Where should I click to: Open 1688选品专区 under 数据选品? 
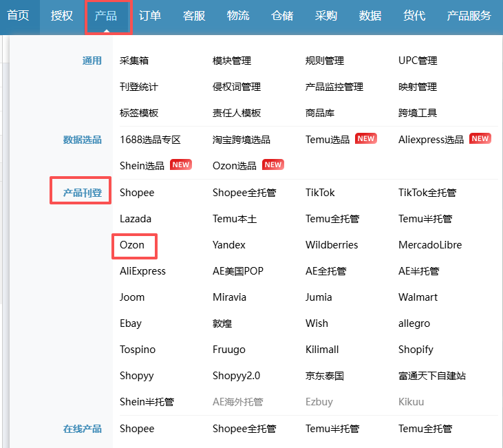tap(150, 139)
